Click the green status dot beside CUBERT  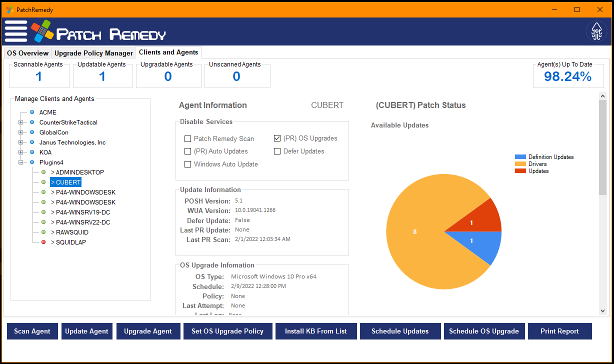pyautogui.click(x=44, y=182)
